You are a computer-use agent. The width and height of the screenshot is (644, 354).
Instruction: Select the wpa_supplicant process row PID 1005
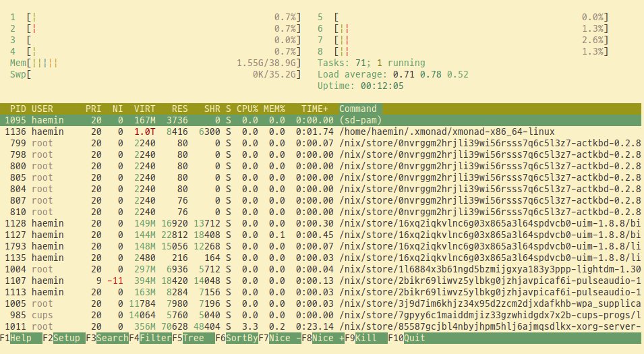pyautogui.click(x=320, y=304)
